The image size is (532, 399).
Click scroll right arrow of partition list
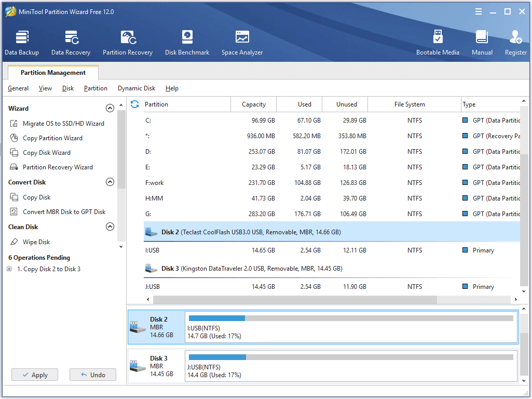pos(516,299)
